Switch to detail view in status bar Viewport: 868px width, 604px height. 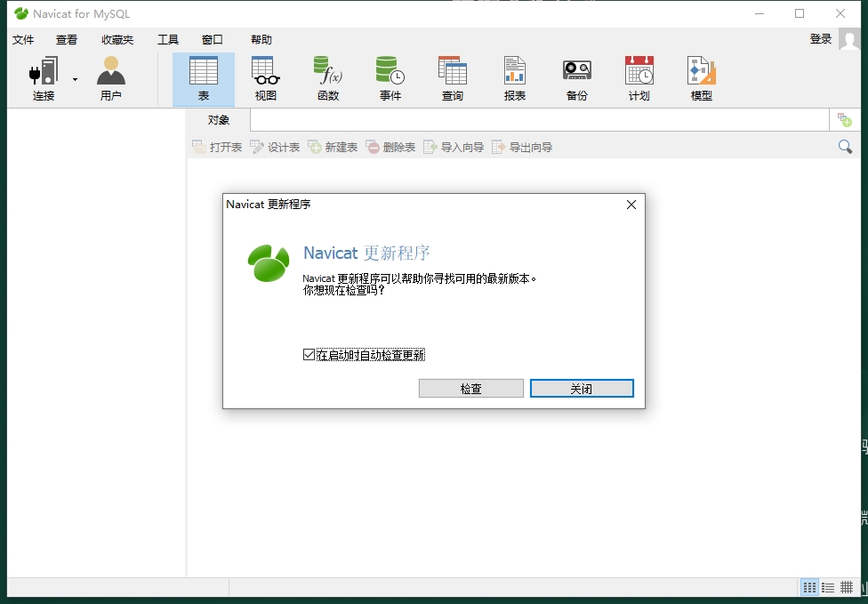point(847,587)
